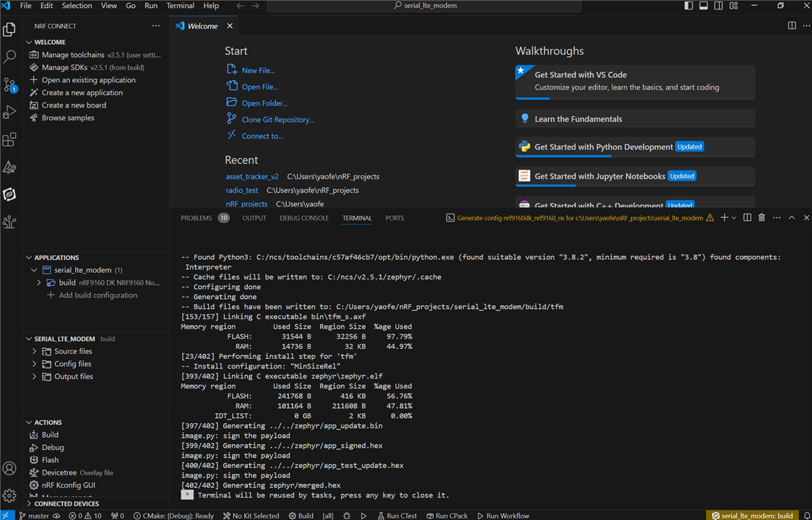The image size is (812, 520).
Task: Open the File menu
Action: pos(25,6)
